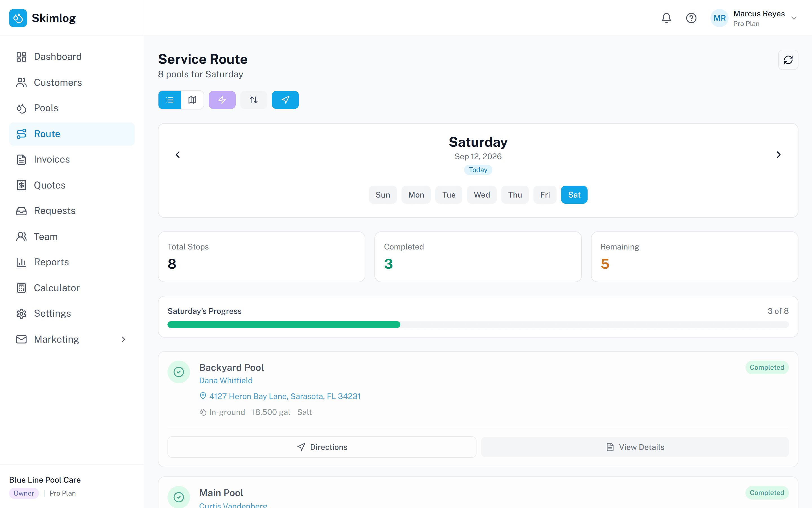The height and width of the screenshot is (508, 812).
Task: Select the Tue day tab
Action: 449,195
